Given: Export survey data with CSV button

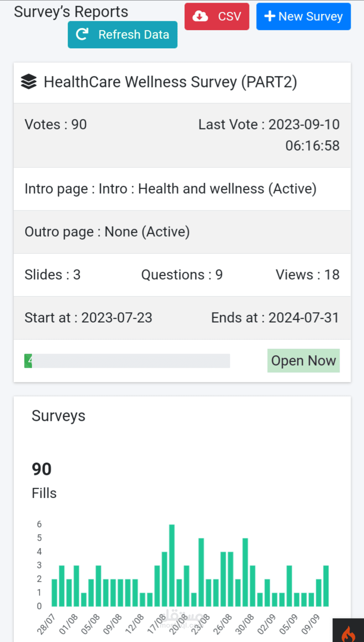Looking at the screenshot, I should pyautogui.click(x=217, y=17).
